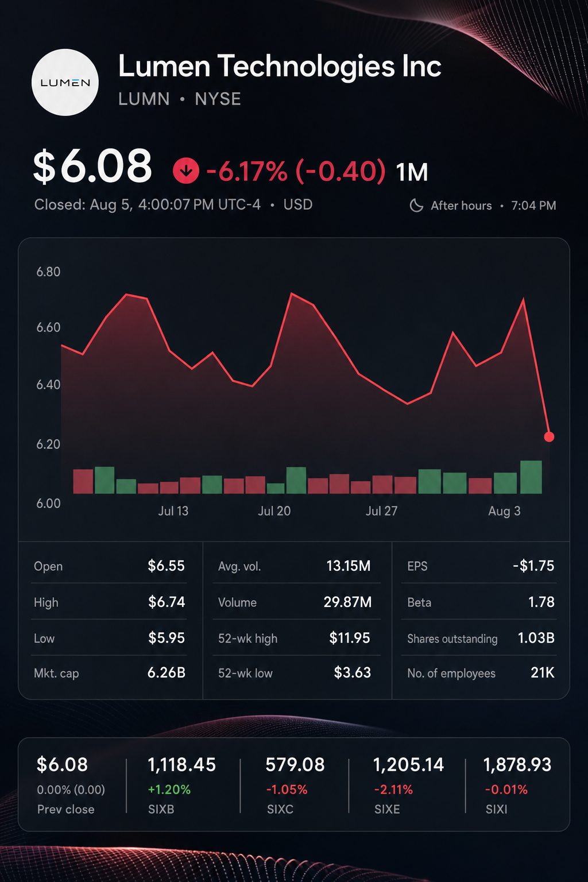Click the 52-wk low value $3.63
The width and height of the screenshot is (588, 882).
[353, 672]
